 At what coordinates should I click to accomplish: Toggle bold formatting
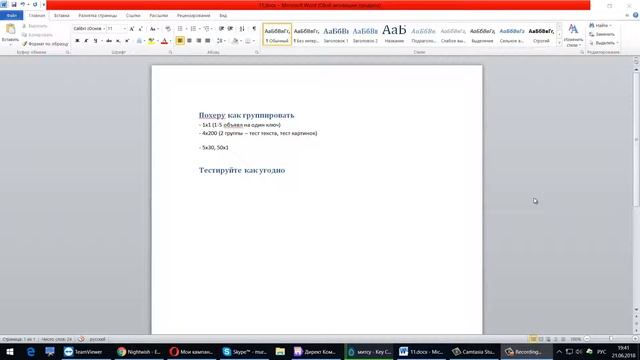(x=77, y=41)
